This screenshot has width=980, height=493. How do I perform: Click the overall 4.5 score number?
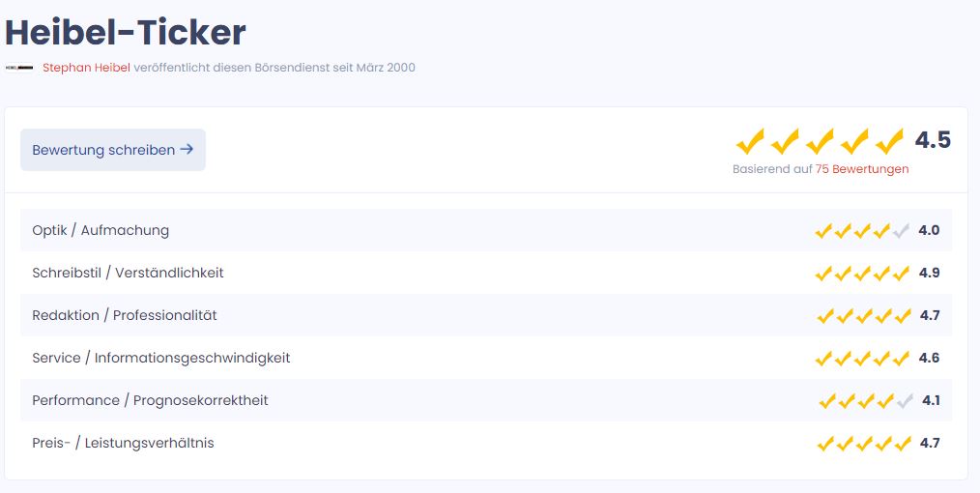tap(933, 140)
